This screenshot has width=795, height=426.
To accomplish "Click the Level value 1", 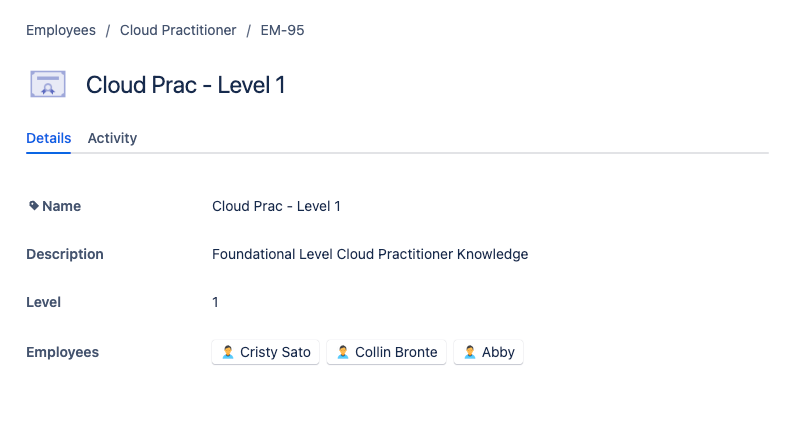I will (215, 302).
